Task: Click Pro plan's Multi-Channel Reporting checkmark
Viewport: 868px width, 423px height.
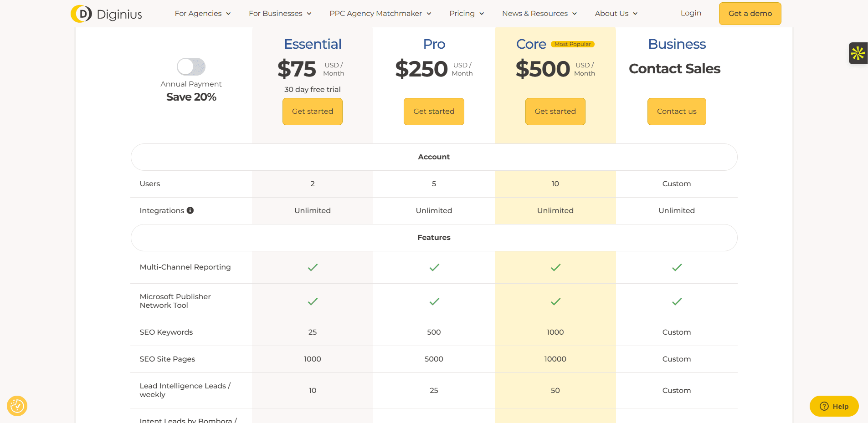Action: pyautogui.click(x=434, y=267)
